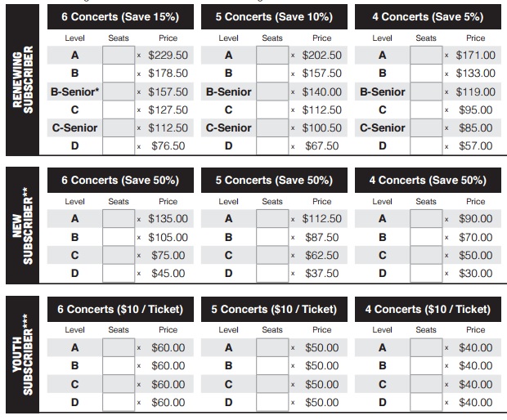Select the New Subscriber 6 Concerts Level B seats box

click(x=119, y=237)
